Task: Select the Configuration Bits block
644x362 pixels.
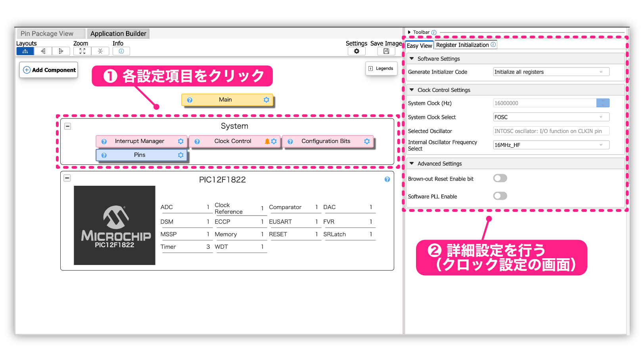Action: pos(328,141)
